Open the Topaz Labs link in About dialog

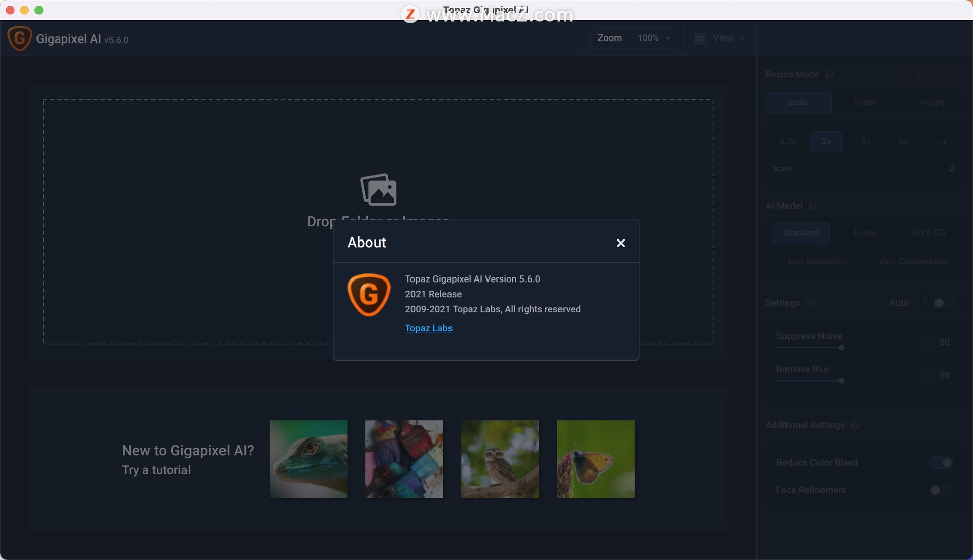[x=428, y=328]
